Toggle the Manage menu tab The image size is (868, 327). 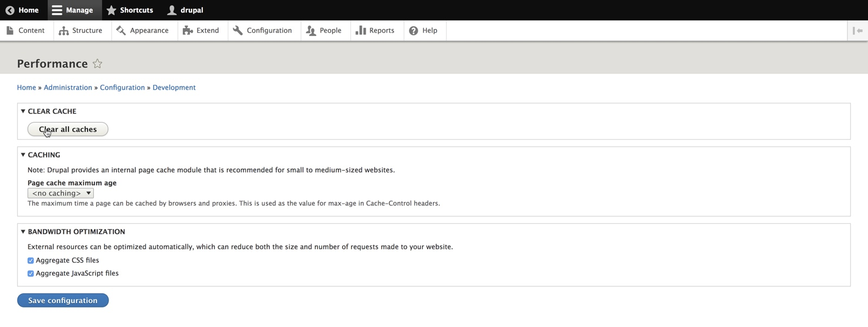(x=72, y=10)
